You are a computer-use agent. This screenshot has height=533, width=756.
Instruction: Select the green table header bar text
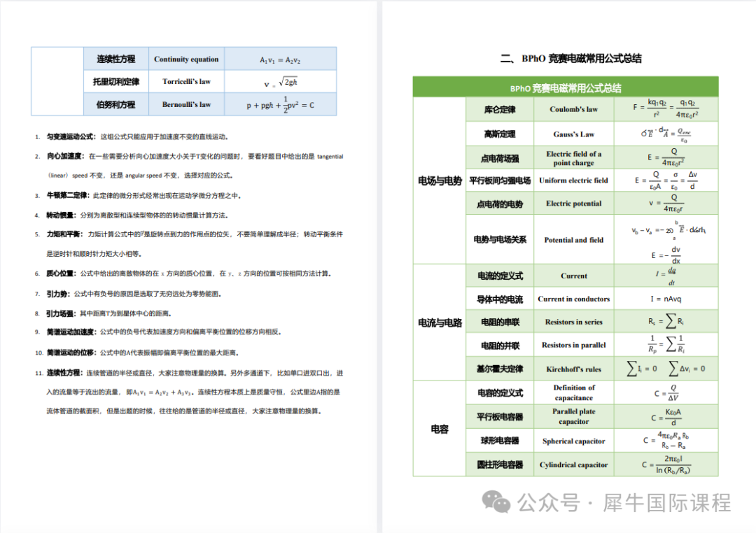pos(566,88)
